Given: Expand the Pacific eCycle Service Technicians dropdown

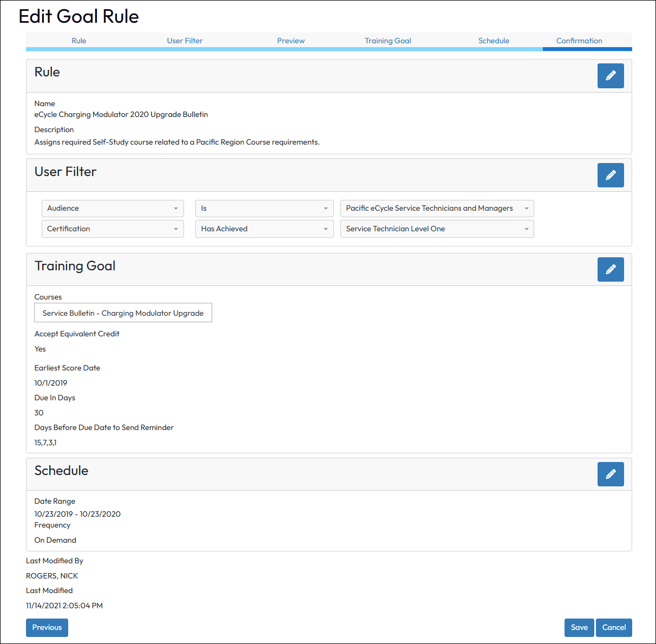Looking at the screenshot, I should tap(437, 209).
